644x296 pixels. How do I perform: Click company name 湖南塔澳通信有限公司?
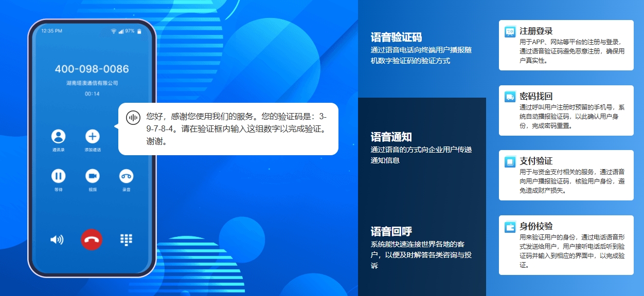92,83
